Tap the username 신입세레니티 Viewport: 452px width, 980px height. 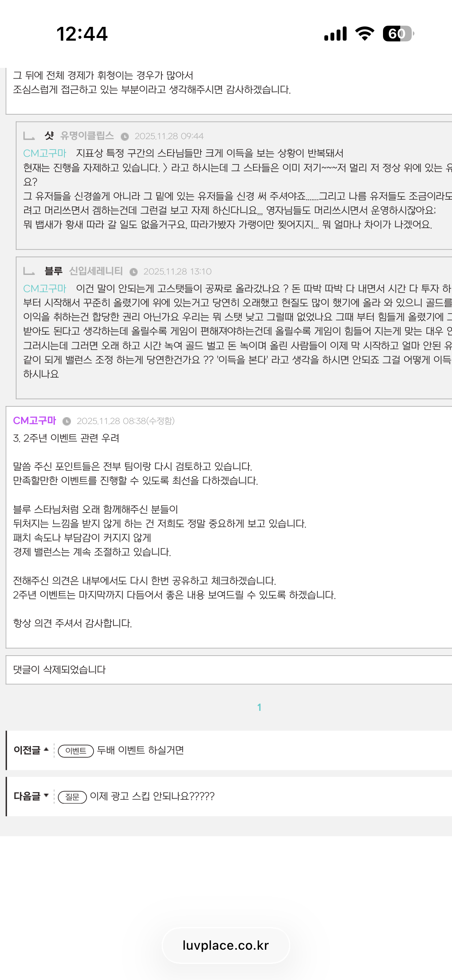coord(96,271)
